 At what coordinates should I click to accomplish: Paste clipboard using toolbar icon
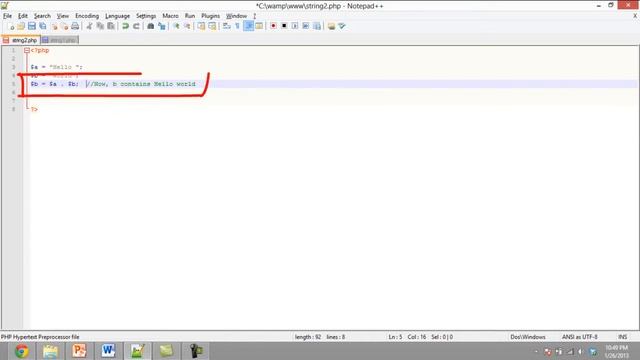pos(111,26)
